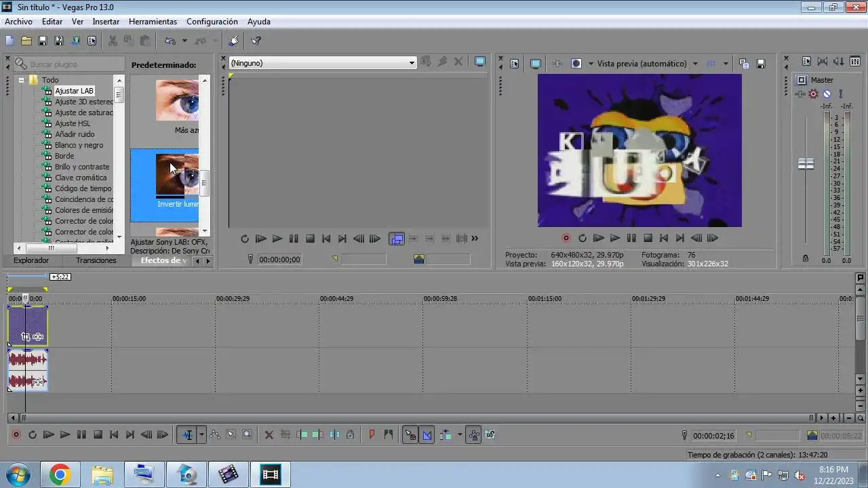Save snapshot to file in preview panel
Screen dimensions: 868x488
tap(761, 63)
